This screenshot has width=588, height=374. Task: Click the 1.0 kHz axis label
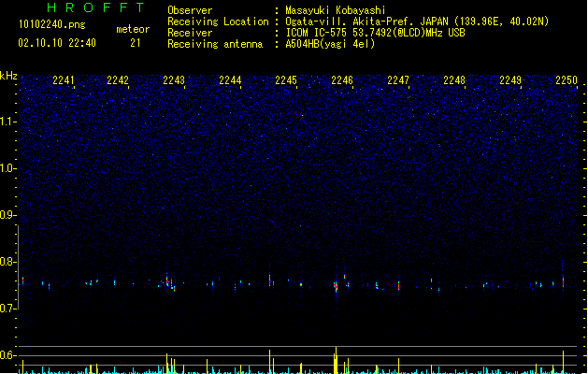coord(8,168)
